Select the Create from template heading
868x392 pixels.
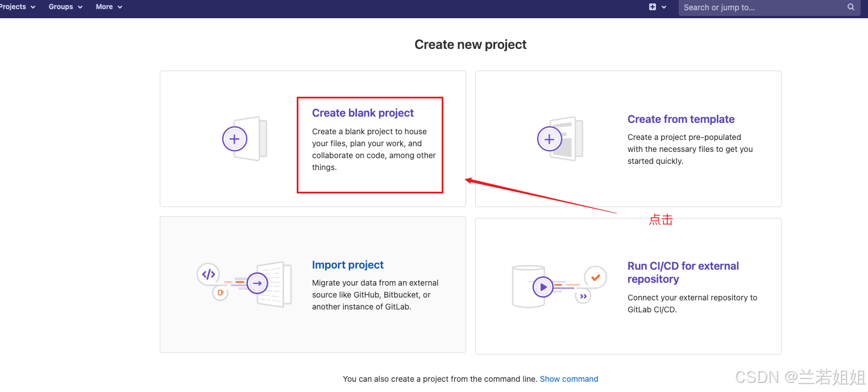coord(681,119)
